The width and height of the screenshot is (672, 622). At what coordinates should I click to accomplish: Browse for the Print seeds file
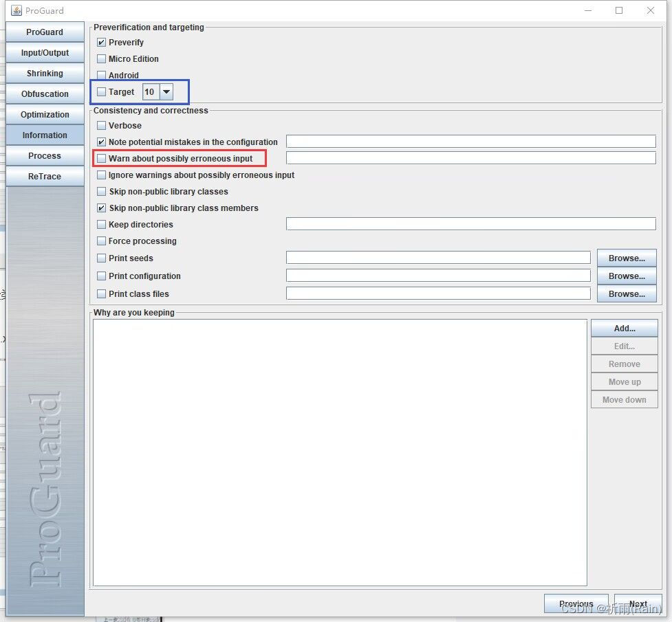click(x=627, y=258)
